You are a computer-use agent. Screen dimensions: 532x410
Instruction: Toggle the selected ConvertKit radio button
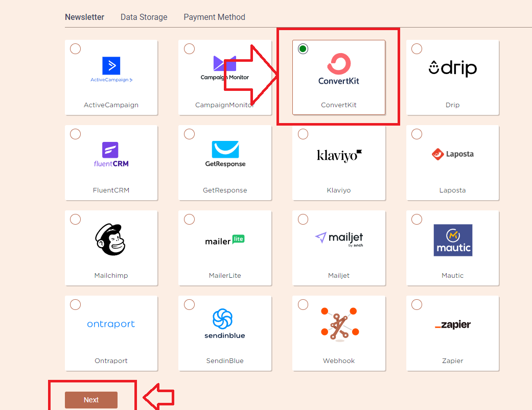[303, 49]
